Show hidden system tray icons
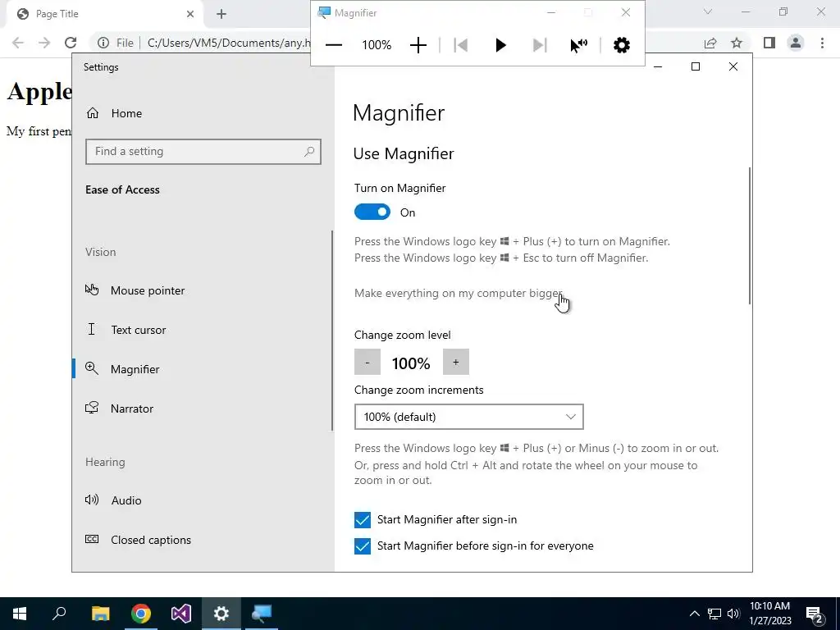The width and height of the screenshot is (840, 630). click(694, 614)
